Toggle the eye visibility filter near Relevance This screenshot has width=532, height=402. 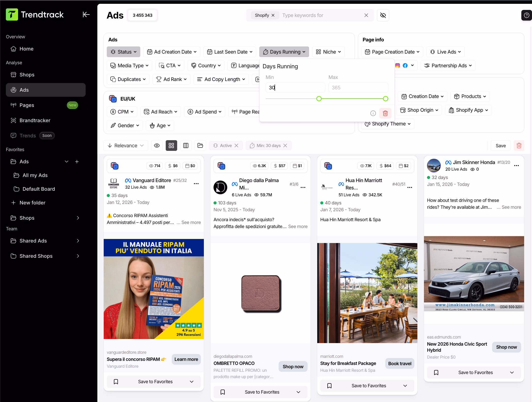[x=157, y=145]
